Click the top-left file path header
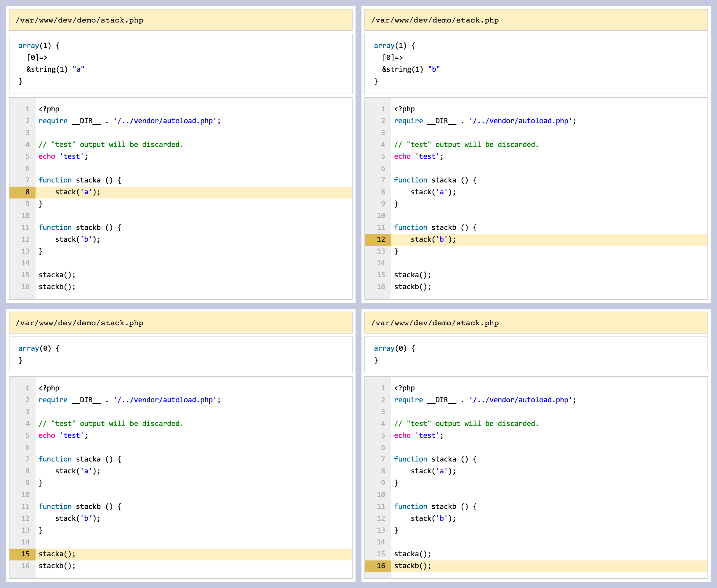Viewport: 717px width, 588px height. (x=80, y=20)
